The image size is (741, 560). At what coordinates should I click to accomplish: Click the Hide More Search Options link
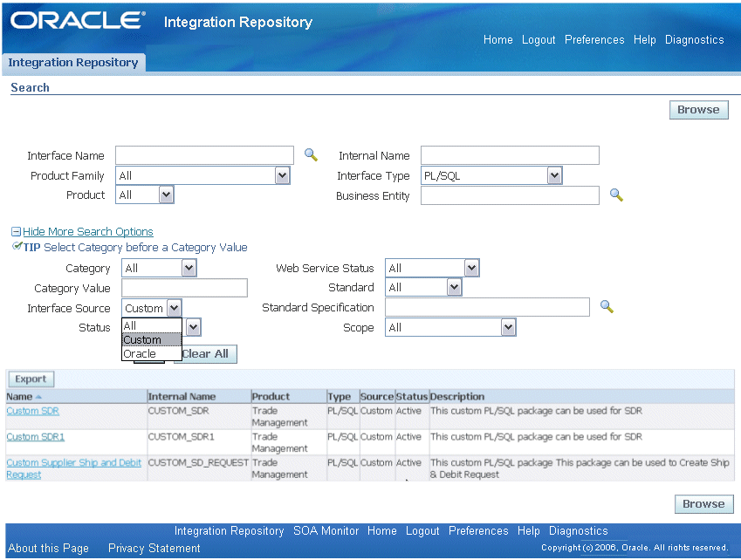tap(88, 232)
